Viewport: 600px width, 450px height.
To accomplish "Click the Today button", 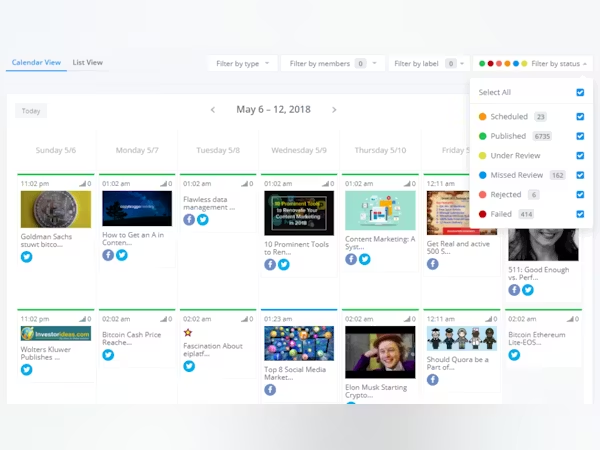I will point(31,111).
